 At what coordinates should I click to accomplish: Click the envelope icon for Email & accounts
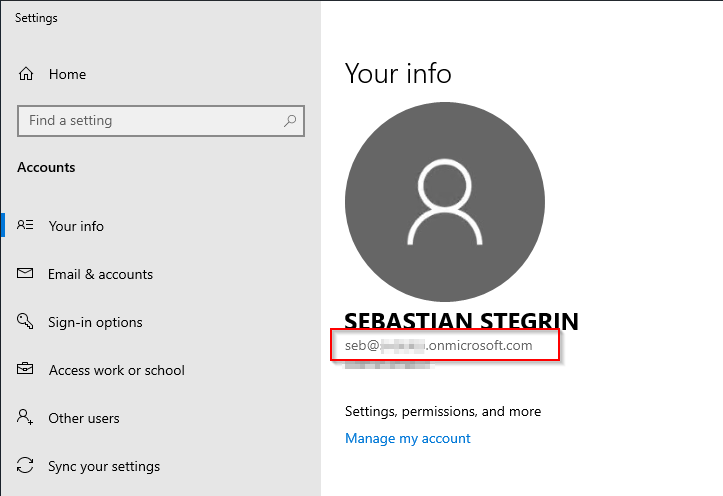coord(26,274)
